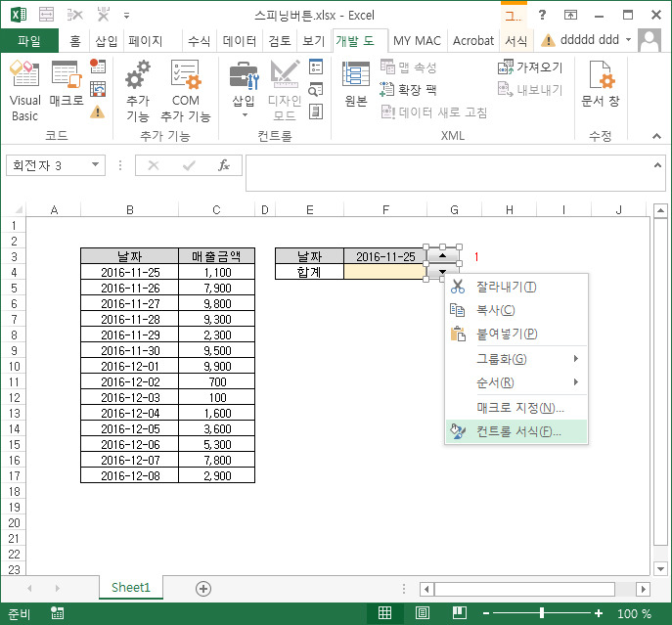The image size is (672, 625).
Task: Click Expansion Packs (확장 팩)
Action: point(408,89)
